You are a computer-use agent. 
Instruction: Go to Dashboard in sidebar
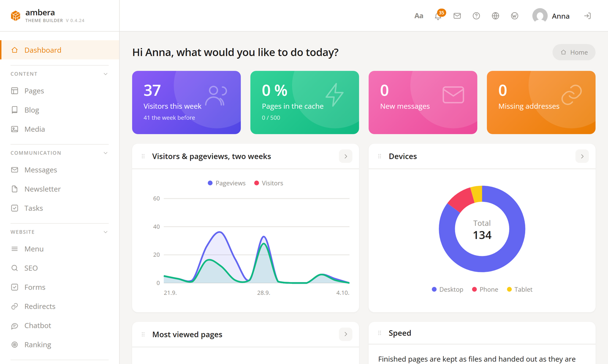click(60, 50)
